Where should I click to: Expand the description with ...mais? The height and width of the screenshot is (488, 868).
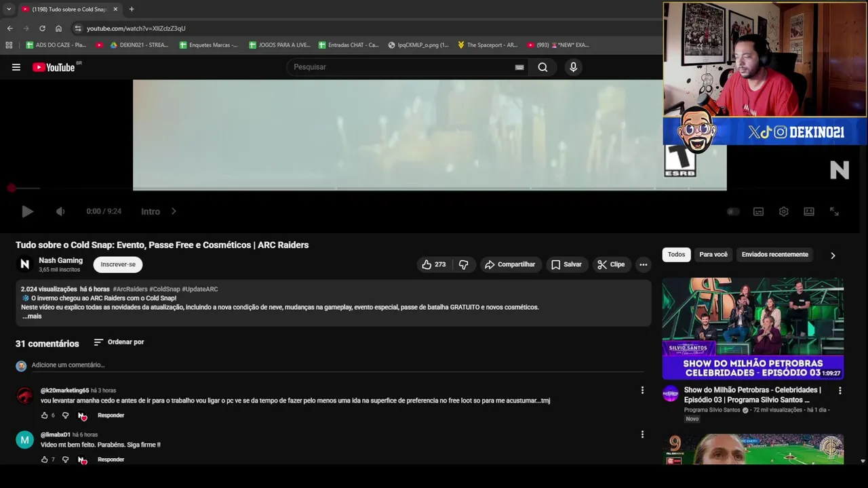(x=32, y=317)
